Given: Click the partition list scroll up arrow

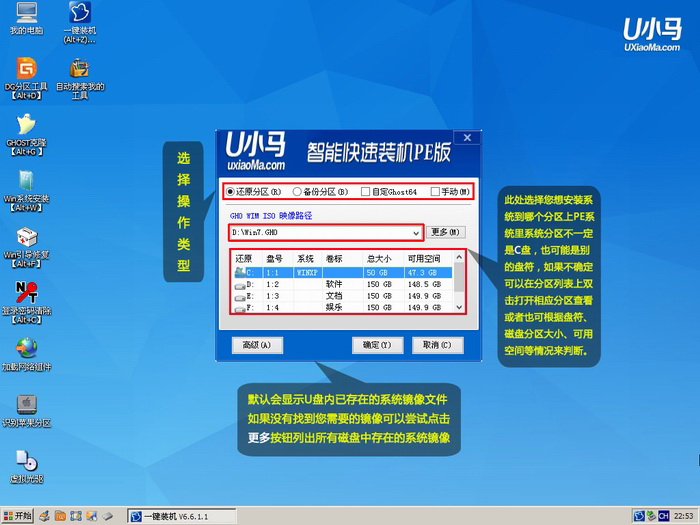Looking at the screenshot, I should (458, 257).
